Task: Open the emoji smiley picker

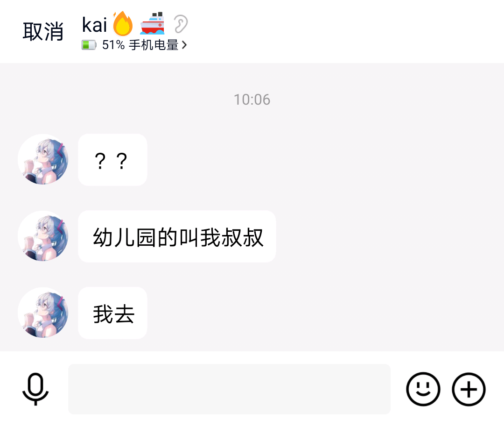Action: pos(423,389)
